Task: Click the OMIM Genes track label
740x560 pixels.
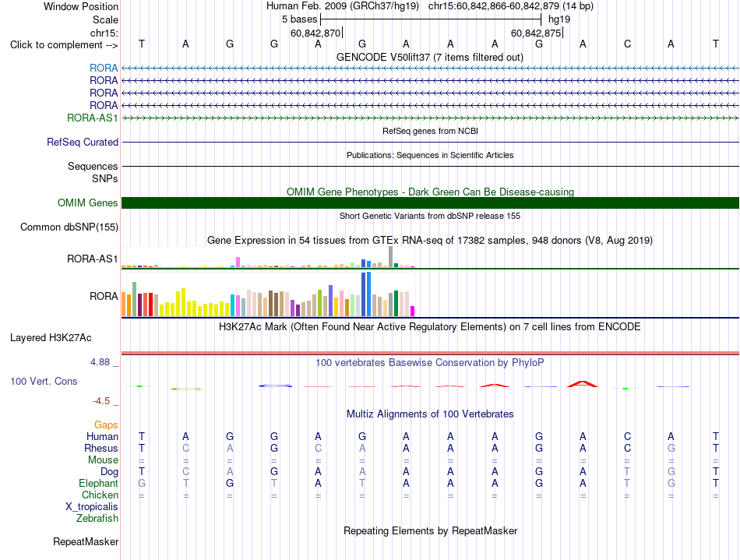Action: (87, 203)
